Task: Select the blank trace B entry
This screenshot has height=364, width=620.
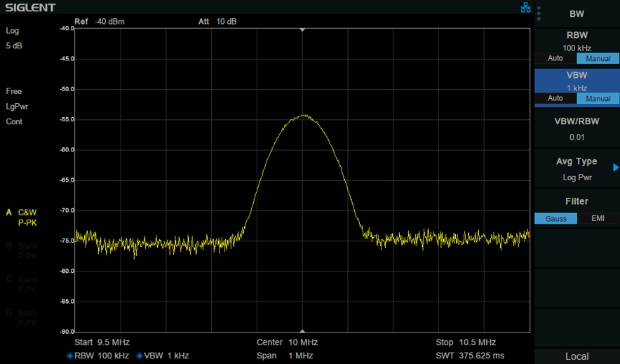Action: coord(22,251)
